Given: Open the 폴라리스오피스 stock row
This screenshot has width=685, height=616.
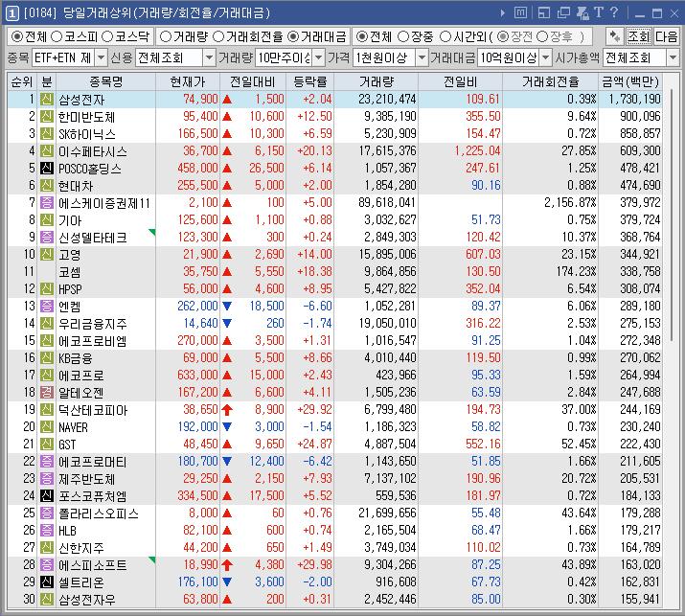Looking at the screenshot, I should tap(334, 513).
